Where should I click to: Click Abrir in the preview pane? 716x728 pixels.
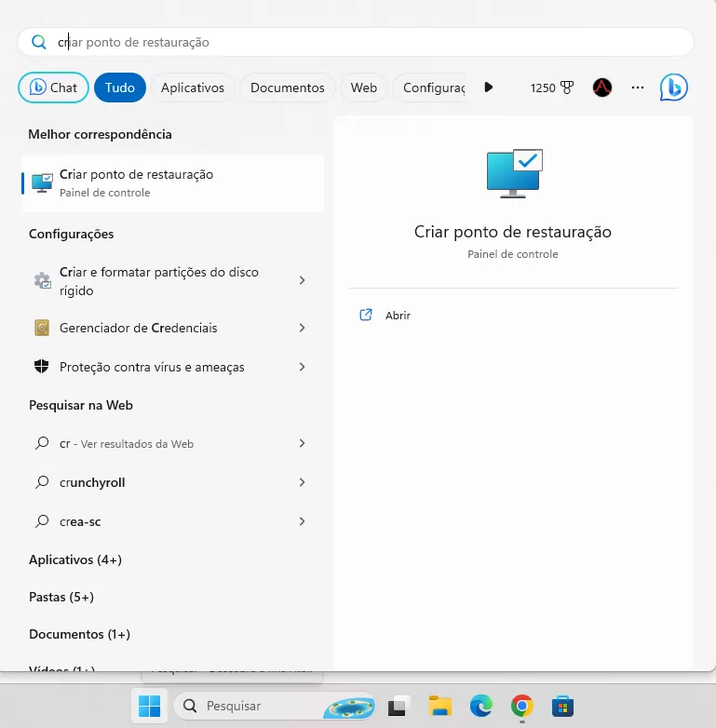click(398, 316)
